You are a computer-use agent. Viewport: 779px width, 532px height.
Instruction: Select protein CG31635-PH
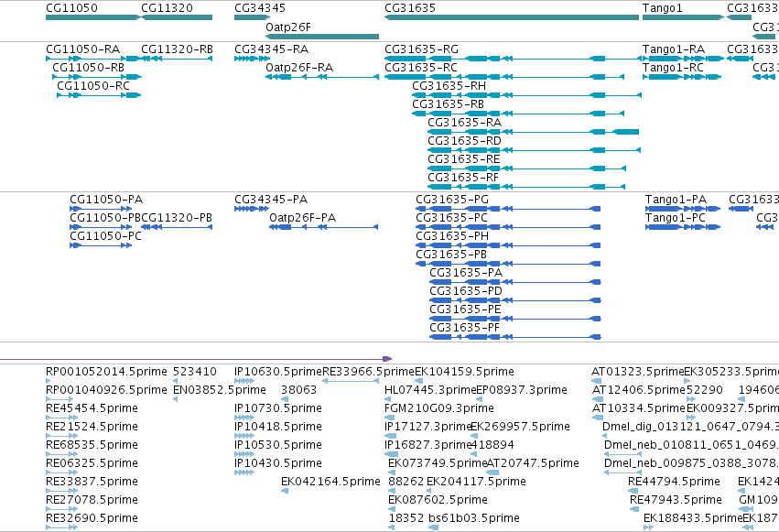[508, 245]
